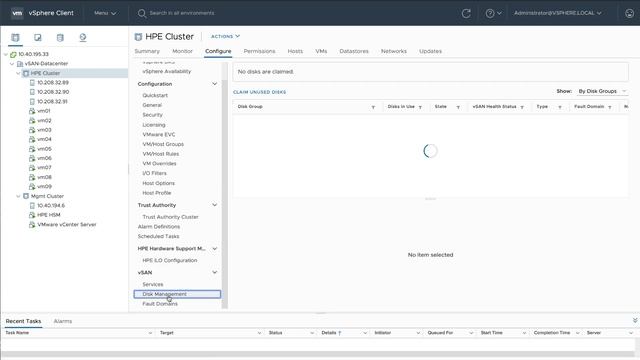Viewport: 640px width, 360px height.
Task: Open vSphere Availability settings
Action: (167, 71)
